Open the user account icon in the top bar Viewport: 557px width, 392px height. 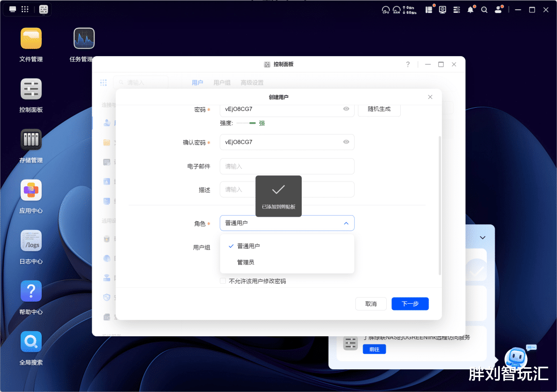click(498, 10)
